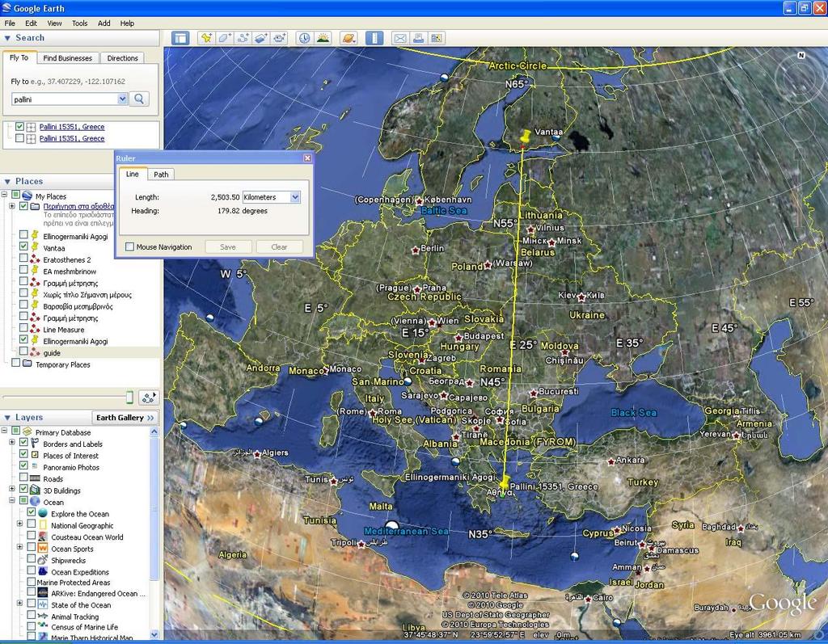This screenshot has height=644, width=828.
Task: Open the File menu
Action: tap(10, 23)
